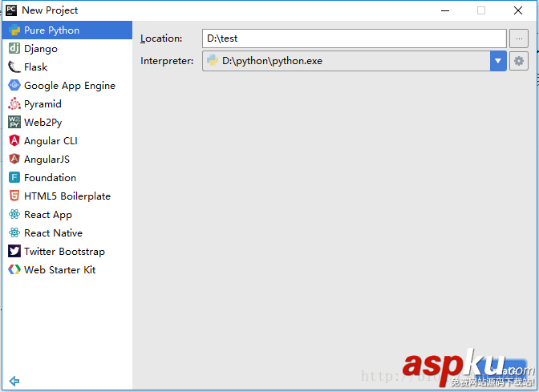The width and height of the screenshot is (539, 392).
Task: Select Foundation project label
Action: (x=51, y=178)
